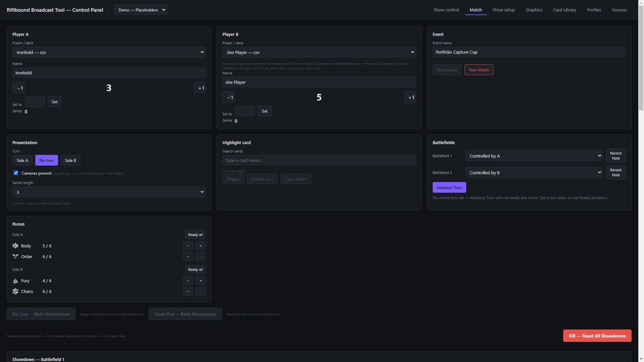Click Set button under Player A
The width and height of the screenshot is (644, 362).
coord(54,102)
